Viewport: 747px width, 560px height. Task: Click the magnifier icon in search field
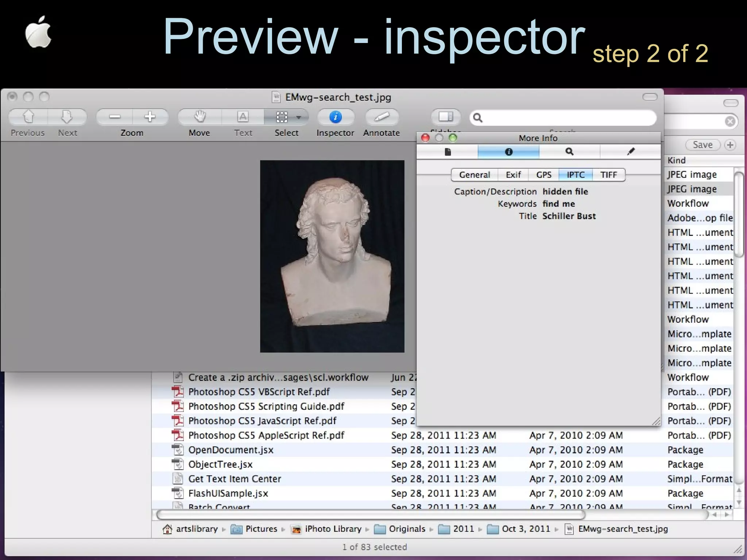click(478, 118)
